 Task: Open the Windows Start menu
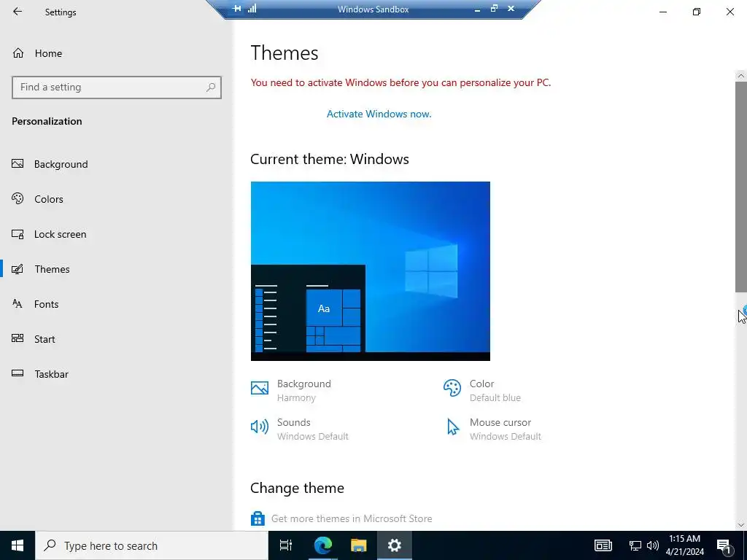[18, 545]
